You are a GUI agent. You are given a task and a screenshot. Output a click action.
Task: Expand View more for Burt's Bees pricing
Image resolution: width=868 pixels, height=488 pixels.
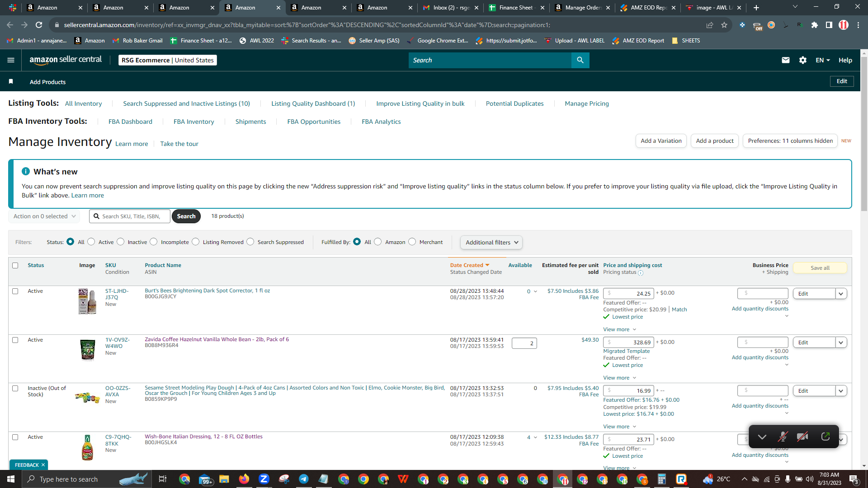pos(619,329)
